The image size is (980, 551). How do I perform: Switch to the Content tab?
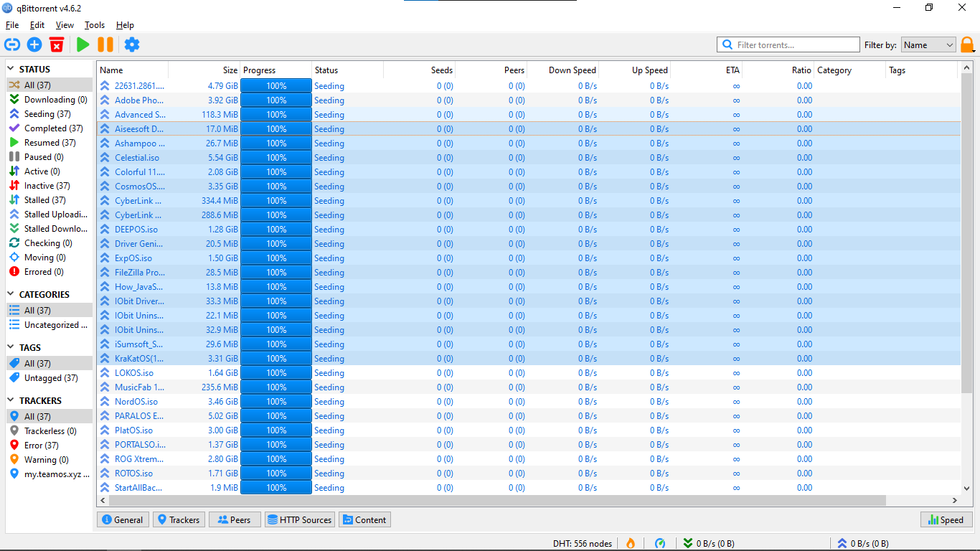pyautogui.click(x=364, y=520)
